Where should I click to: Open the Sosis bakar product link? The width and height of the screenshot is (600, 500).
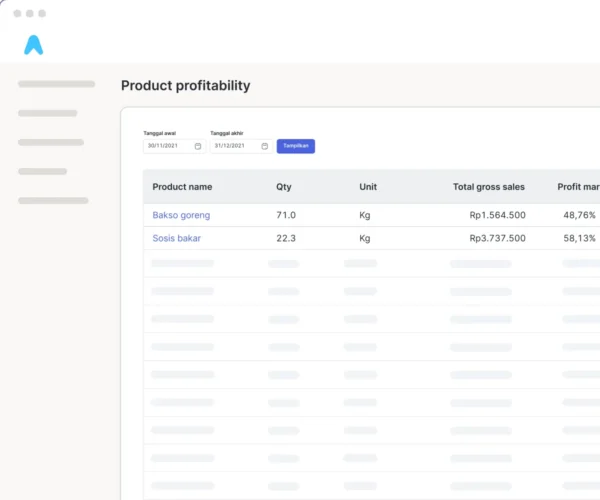[x=176, y=238]
